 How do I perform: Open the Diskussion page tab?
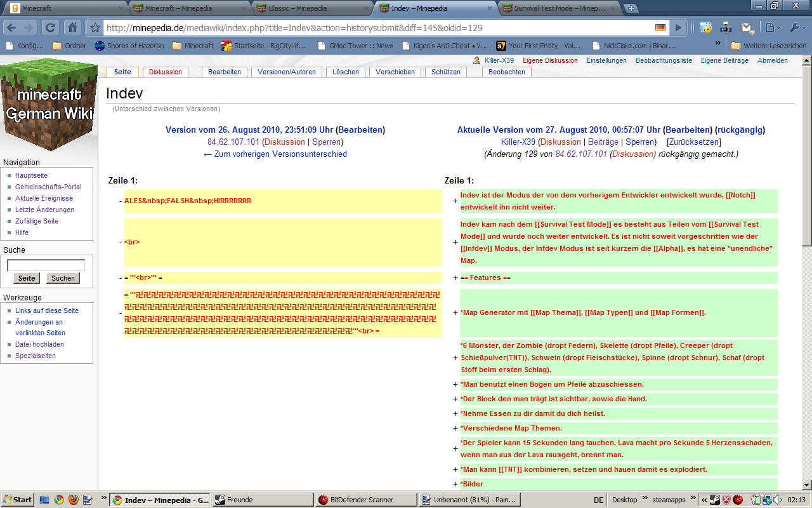[x=165, y=72]
